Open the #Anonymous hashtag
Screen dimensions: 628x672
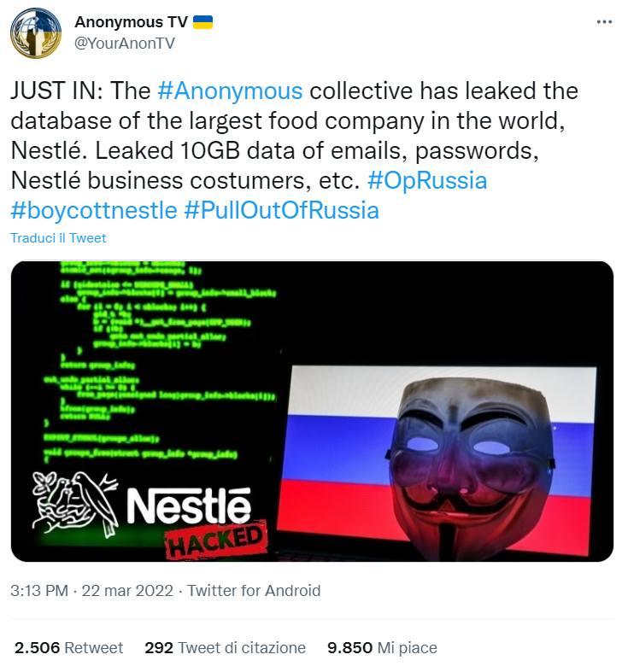[230, 91]
